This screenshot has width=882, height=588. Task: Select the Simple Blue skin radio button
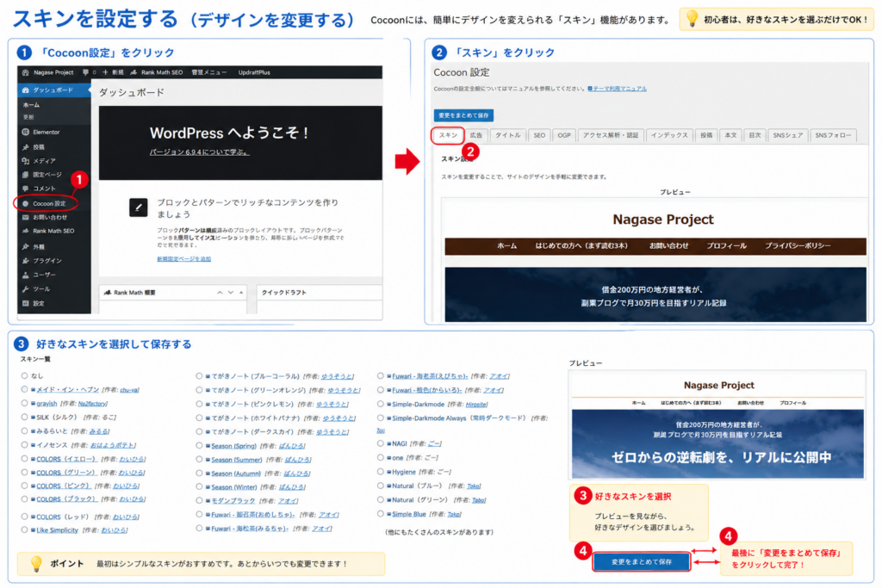coord(380,514)
